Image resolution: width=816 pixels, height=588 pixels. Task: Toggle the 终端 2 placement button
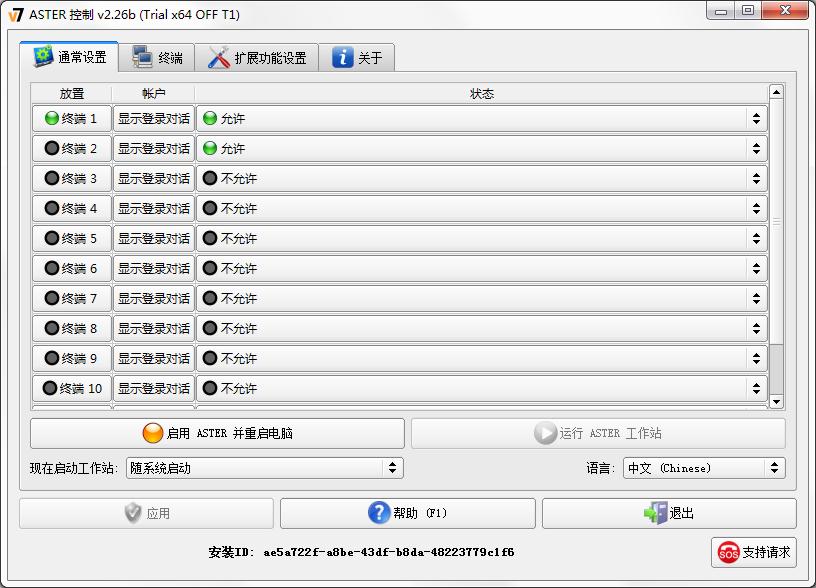tap(72, 149)
